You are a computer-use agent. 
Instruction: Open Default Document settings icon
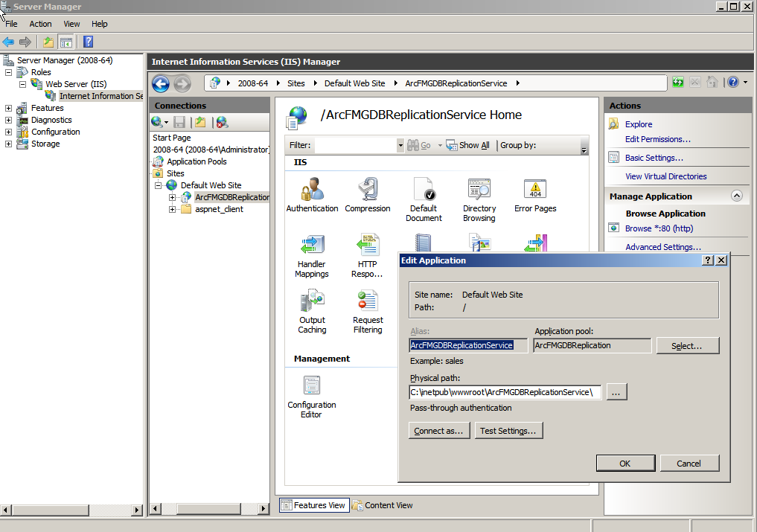pos(424,188)
